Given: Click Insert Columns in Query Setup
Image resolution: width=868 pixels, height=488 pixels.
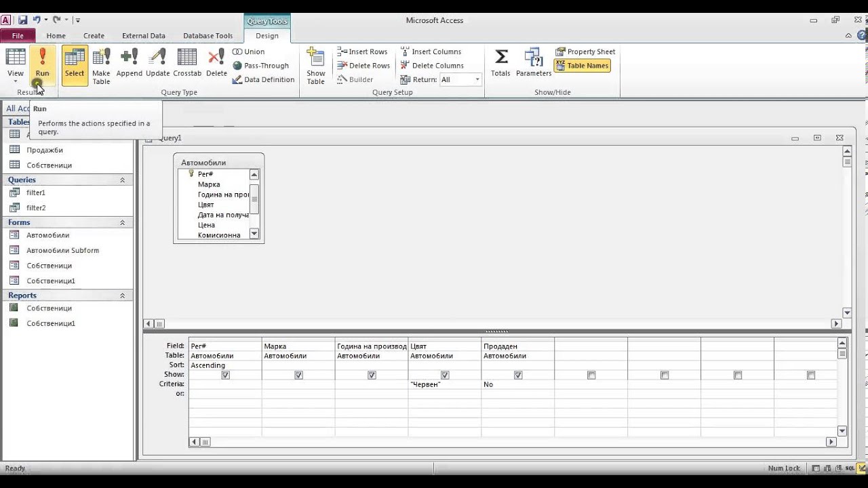Looking at the screenshot, I should click(x=431, y=52).
